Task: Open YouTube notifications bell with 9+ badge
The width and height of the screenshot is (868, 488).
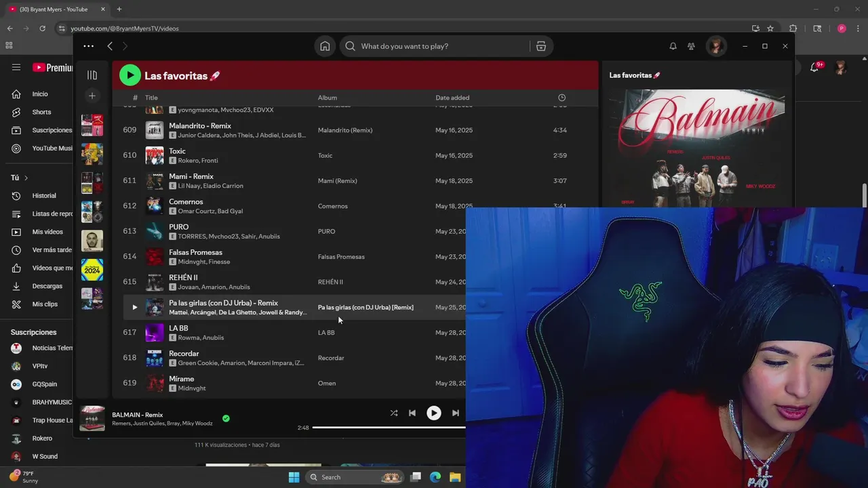Action: coord(816,67)
